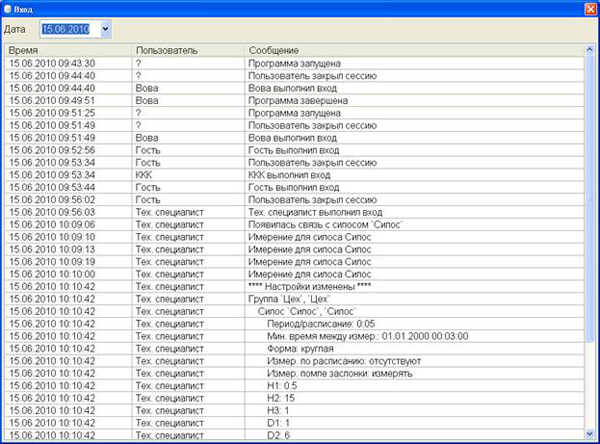This screenshot has height=444, width=600.
Task: Select the ККК выполнил вход row
Action: click(295, 175)
